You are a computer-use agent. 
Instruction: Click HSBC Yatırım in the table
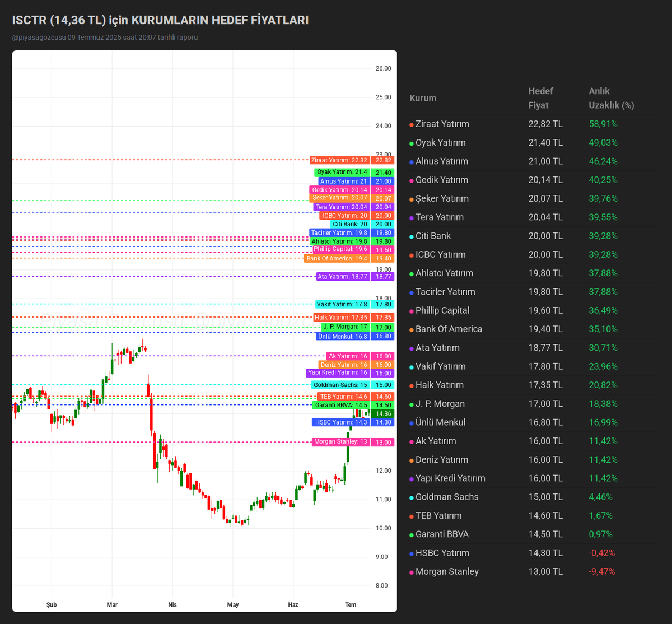[442, 553]
